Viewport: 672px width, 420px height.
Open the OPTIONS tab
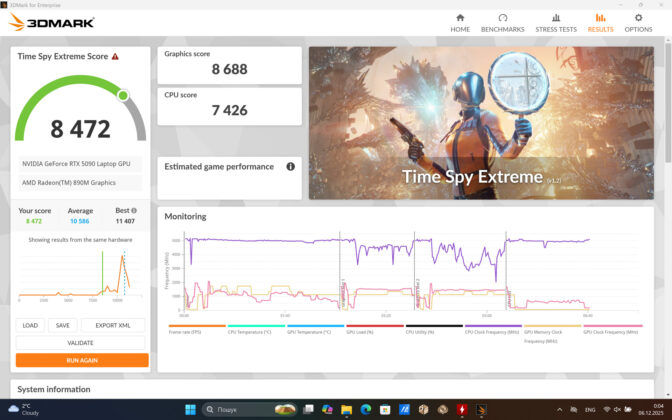(x=638, y=23)
